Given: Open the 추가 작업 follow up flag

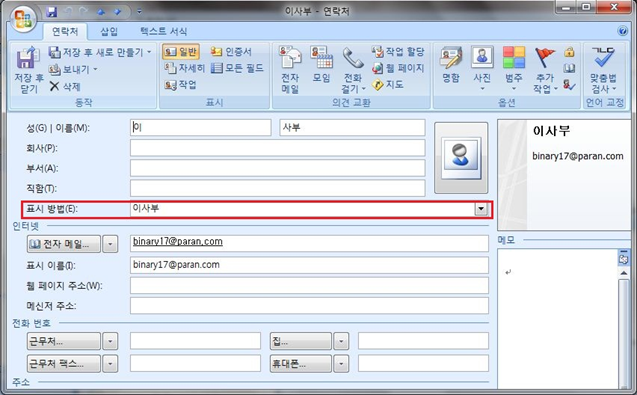Looking at the screenshot, I should click(545, 69).
